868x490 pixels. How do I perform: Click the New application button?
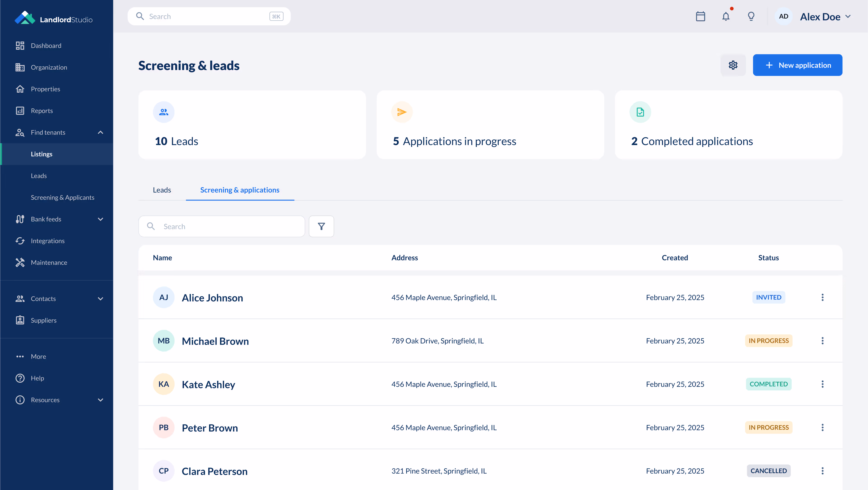(797, 65)
